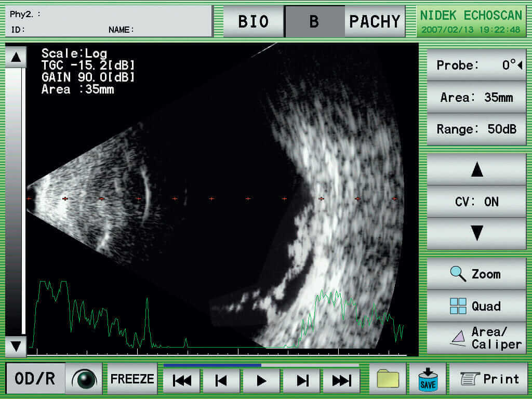Change the Probe angle setting

[x=476, y=65]
